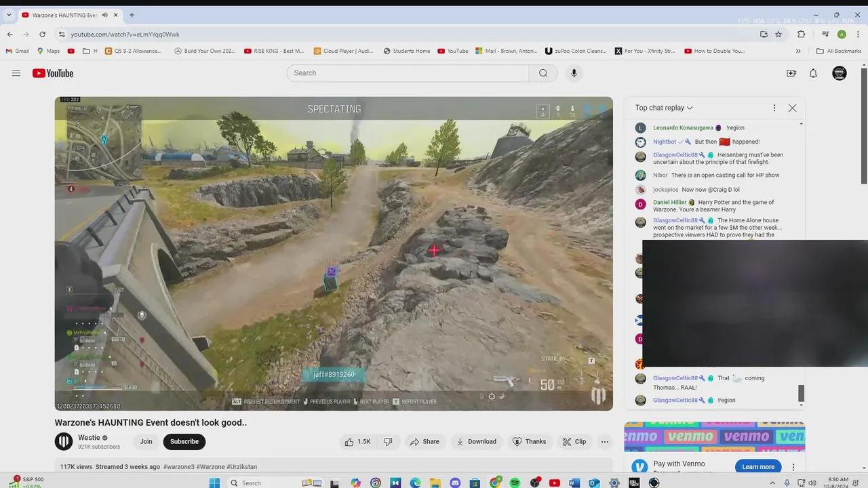The width and height of the screenshot is (868, 488).
Task: Open Venmo ad options three dots
Action: (x=793, y=467)
